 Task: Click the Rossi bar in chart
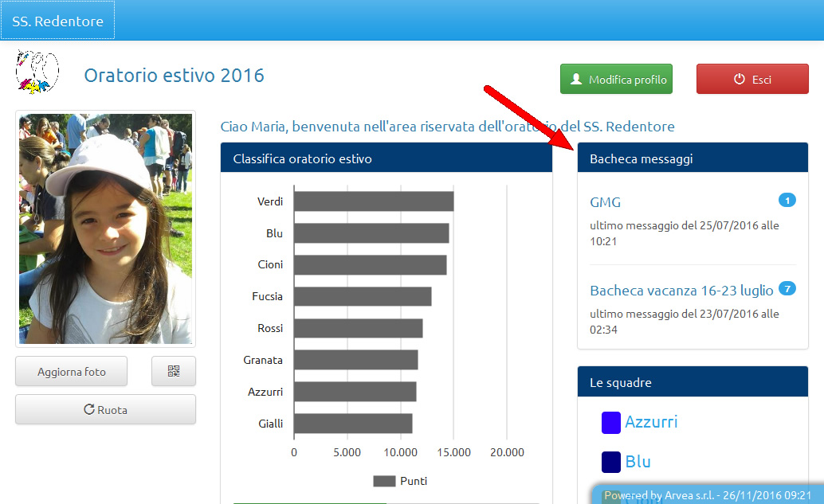click(359, 329)
